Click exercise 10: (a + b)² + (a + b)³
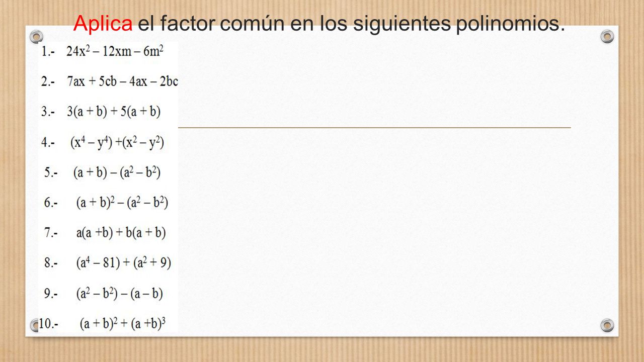 (123, 324)
